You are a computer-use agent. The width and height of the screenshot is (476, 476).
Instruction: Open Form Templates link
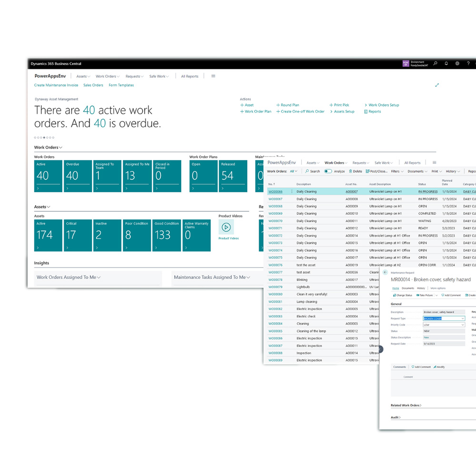(x=121, y=85)
